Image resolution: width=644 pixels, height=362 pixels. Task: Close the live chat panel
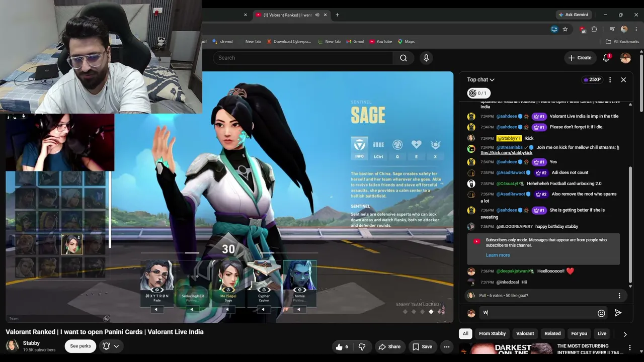(x=623, y=79)
